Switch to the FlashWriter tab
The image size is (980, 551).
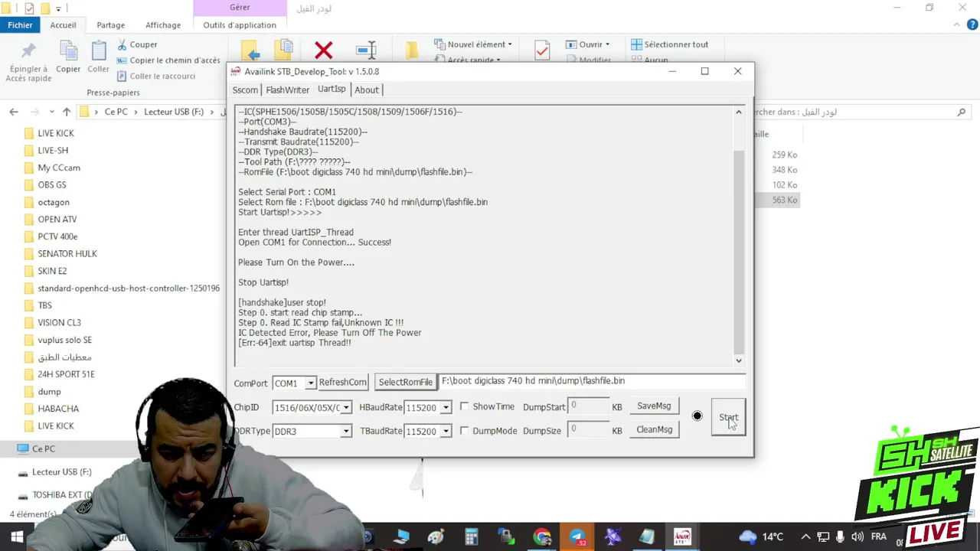pos(288,90)
